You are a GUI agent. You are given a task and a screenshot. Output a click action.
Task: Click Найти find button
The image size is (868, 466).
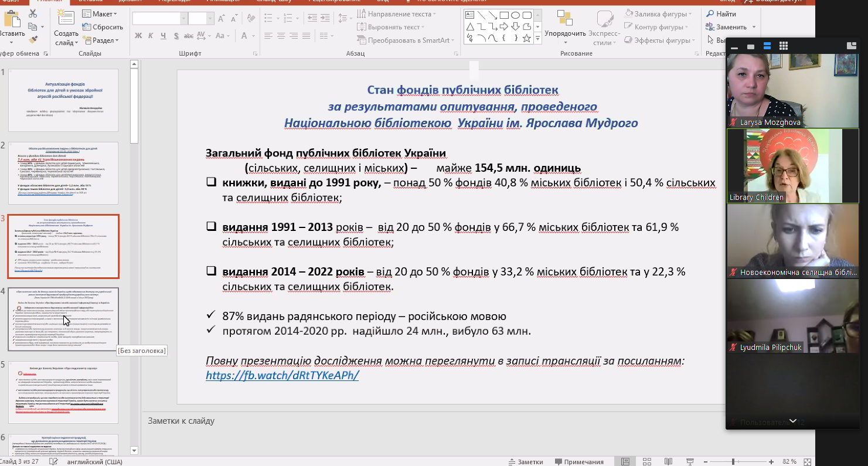(721, 14)
